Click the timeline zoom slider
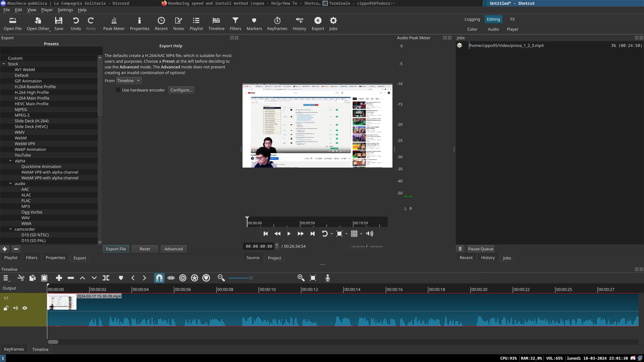 251,278
